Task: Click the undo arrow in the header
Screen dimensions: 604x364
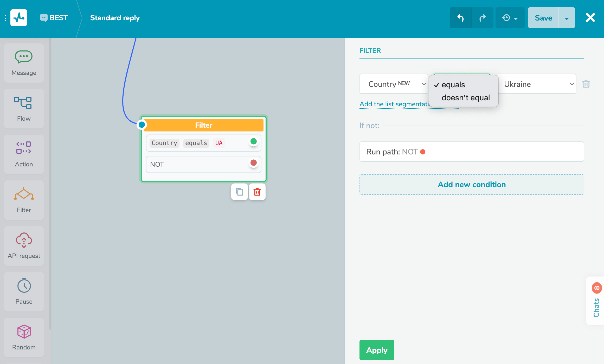Action: pos(460,18)
